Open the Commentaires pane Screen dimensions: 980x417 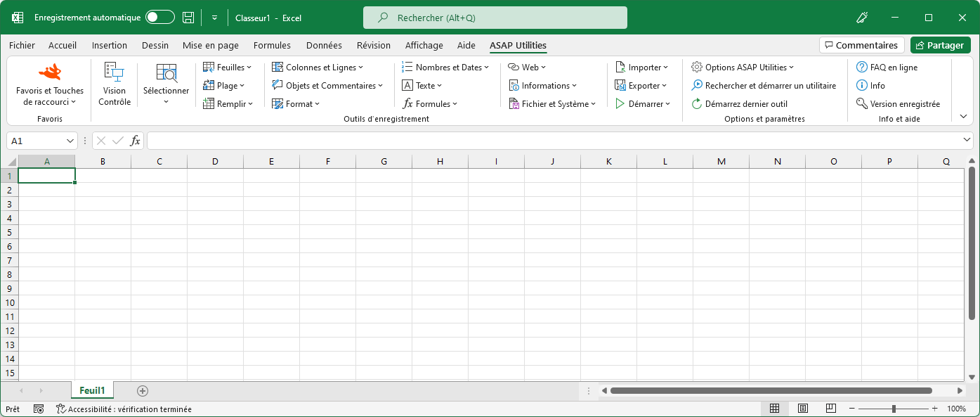861,44
